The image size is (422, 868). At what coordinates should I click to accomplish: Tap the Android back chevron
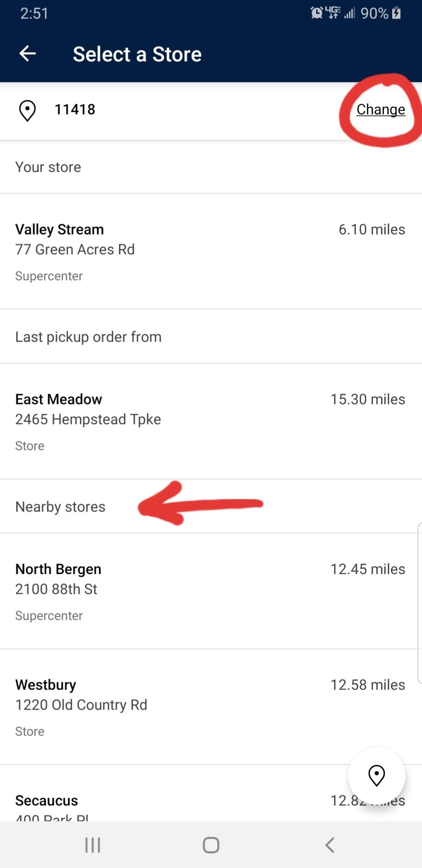click(330, 845)
